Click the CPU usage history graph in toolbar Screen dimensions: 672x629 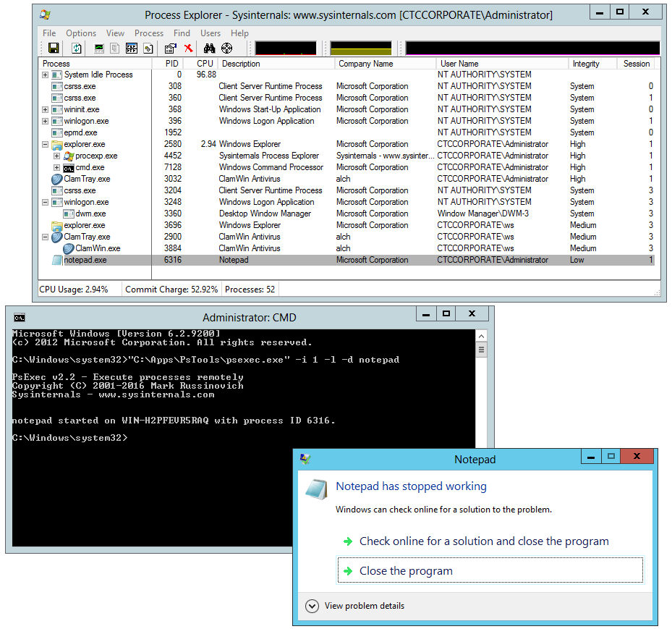click(286, 48)
